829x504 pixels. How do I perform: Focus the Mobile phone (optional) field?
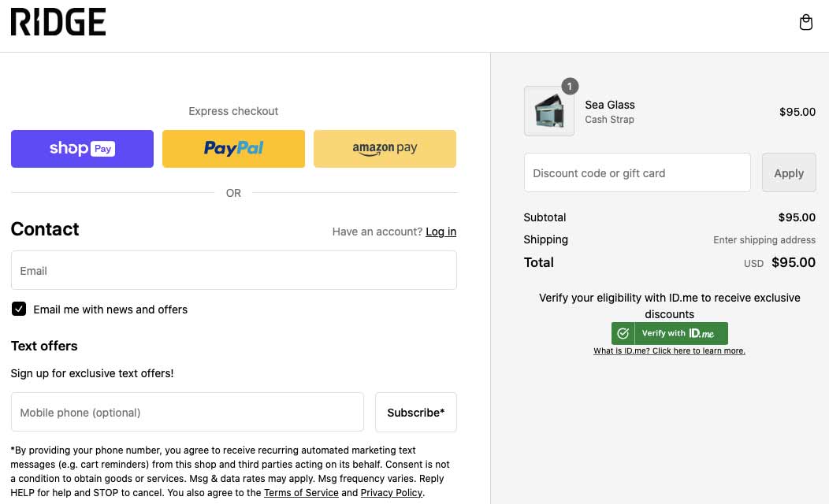[188, 412]
